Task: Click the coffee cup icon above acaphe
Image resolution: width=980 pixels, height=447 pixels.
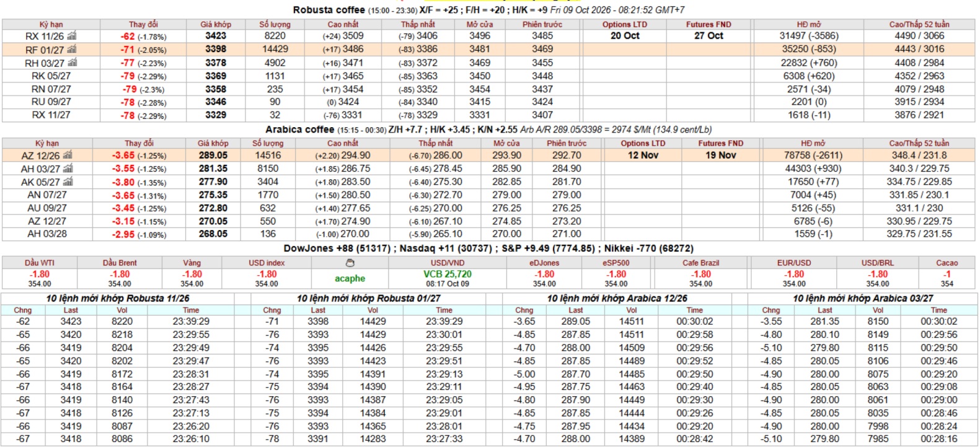Action: tap(350, 263)
